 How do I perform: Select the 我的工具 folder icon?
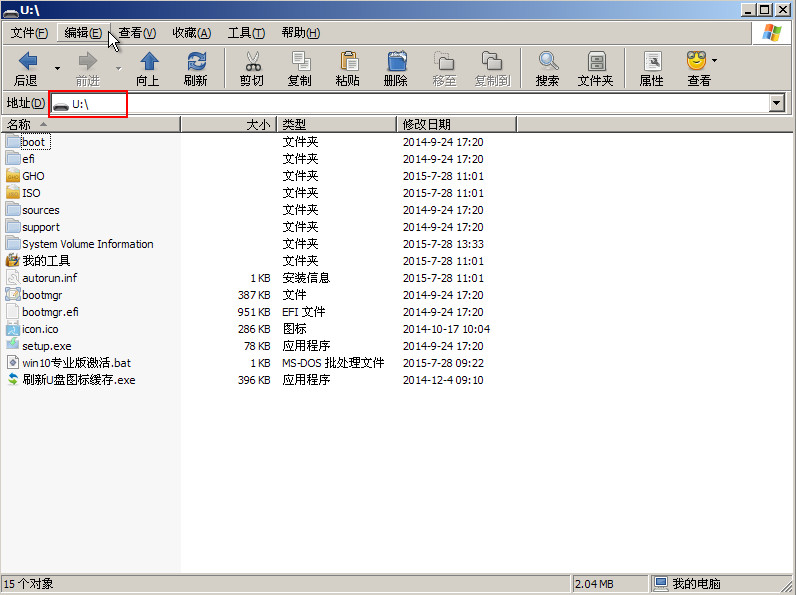[x=13, y=260]
